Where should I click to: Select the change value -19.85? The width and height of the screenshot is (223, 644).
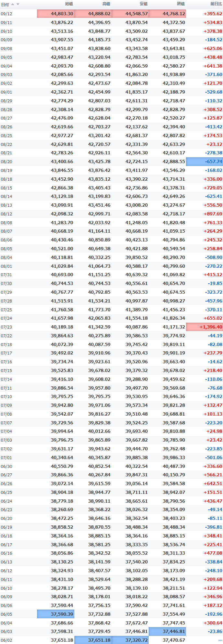(x=215, y=283)
